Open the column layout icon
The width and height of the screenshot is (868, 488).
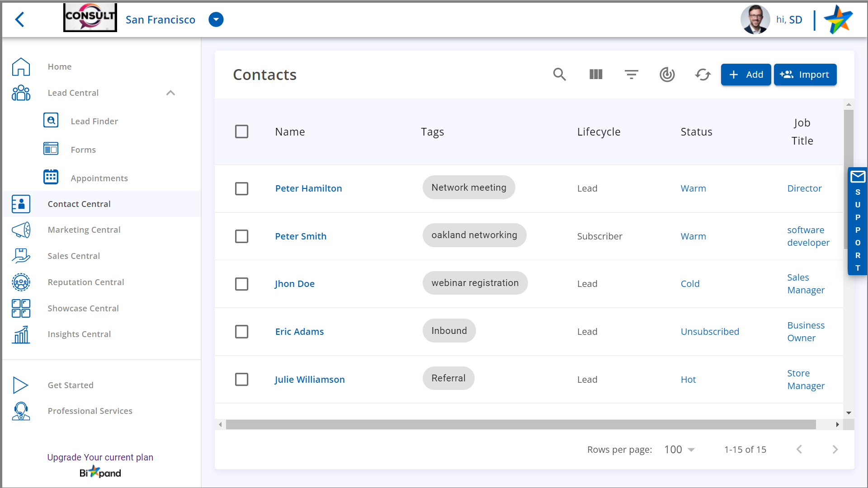tap(596, 75)
